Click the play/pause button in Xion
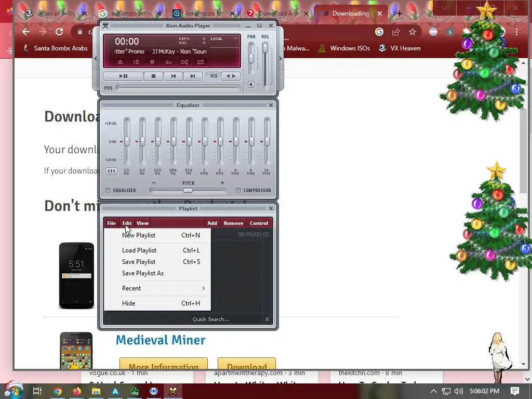 tap(123, 76)
